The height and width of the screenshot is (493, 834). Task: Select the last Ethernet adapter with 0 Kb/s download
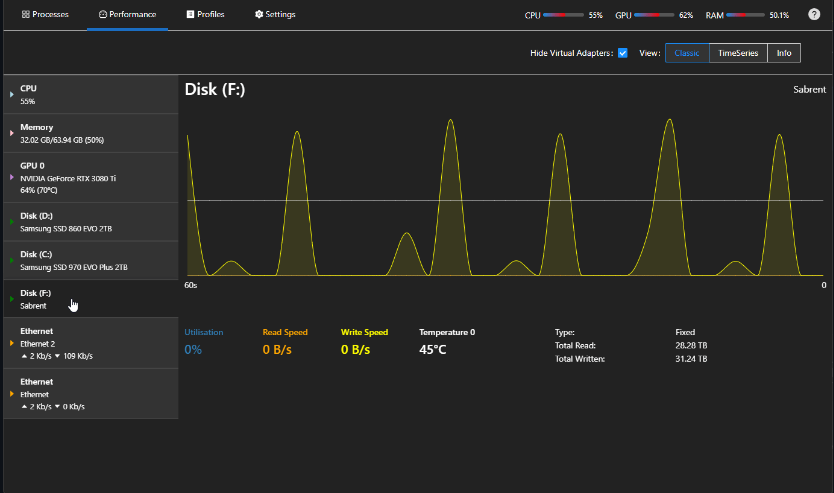click(x=91, y=394)
